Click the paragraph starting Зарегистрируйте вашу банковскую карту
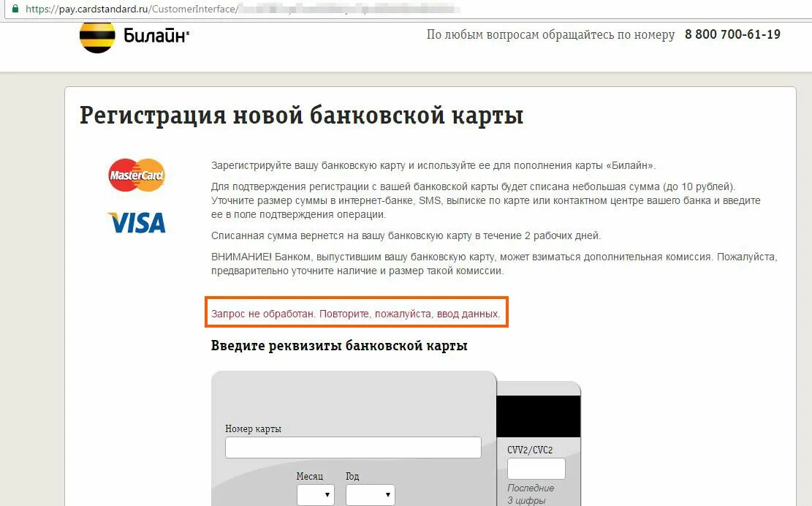 click(x=433, y=166)
